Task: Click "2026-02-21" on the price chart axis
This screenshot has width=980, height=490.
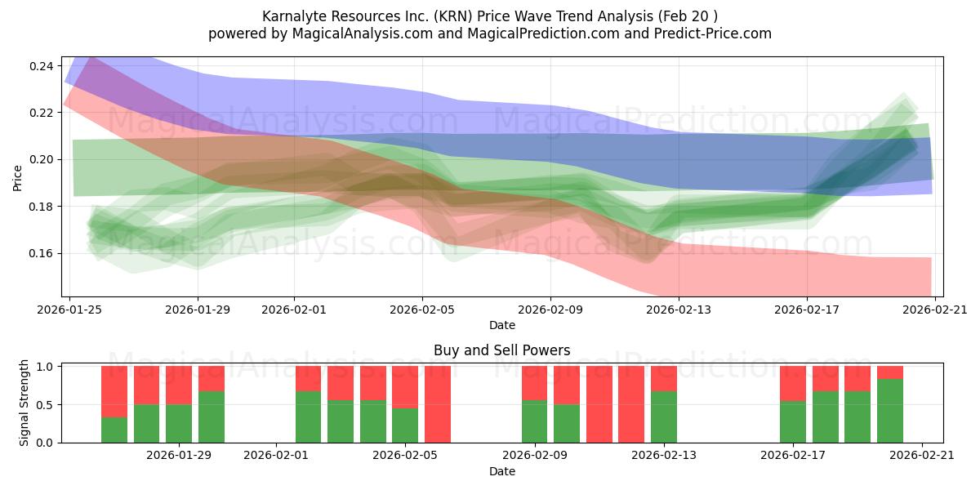Action: tap(935, 310)
